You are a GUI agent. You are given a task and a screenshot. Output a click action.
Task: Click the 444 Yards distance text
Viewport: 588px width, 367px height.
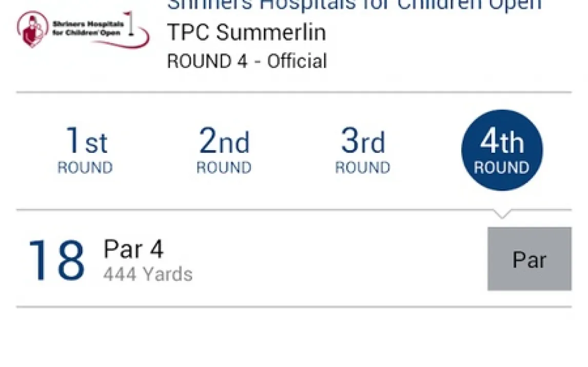pos(148,275)
